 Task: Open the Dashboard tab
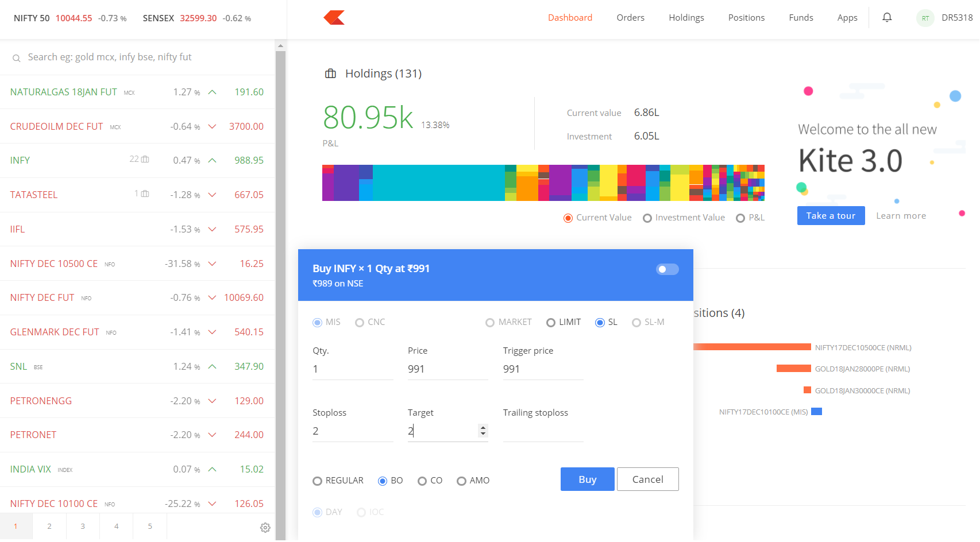[570, 18]
